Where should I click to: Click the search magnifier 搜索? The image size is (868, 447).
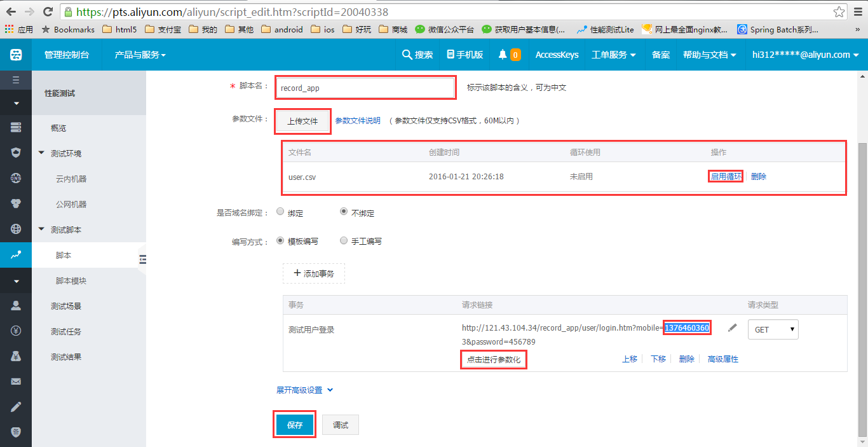pos(417,55)
